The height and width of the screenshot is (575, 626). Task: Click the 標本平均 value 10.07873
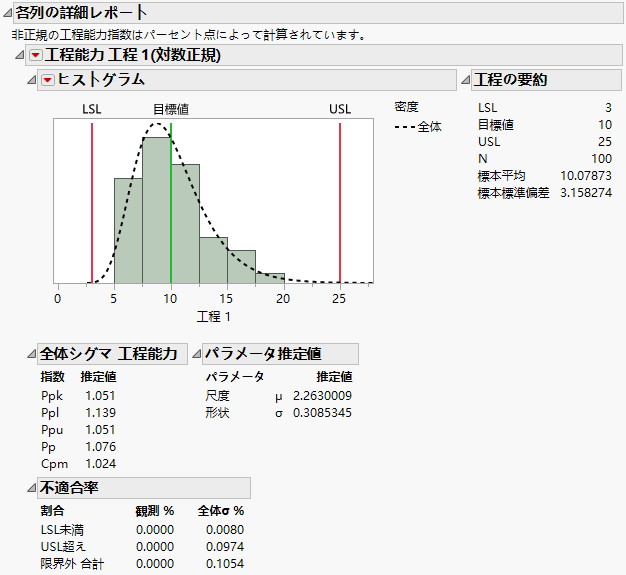coord(586,176)
